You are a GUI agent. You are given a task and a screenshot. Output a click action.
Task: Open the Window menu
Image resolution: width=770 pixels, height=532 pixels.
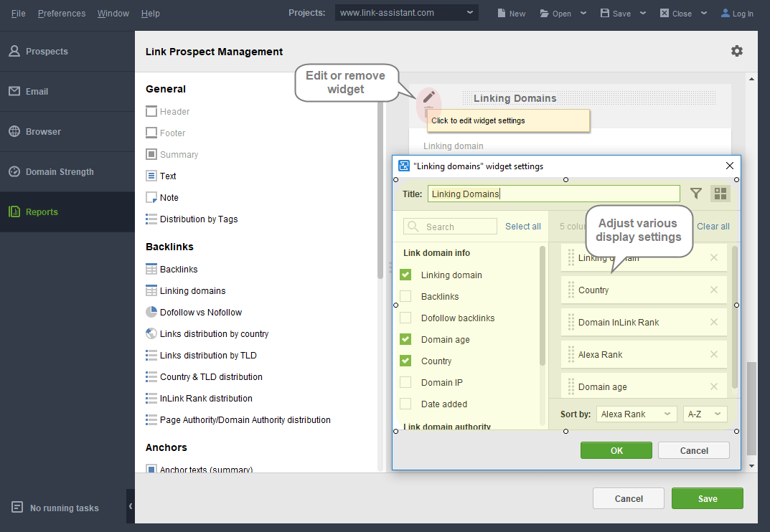(x=113, y=13)
